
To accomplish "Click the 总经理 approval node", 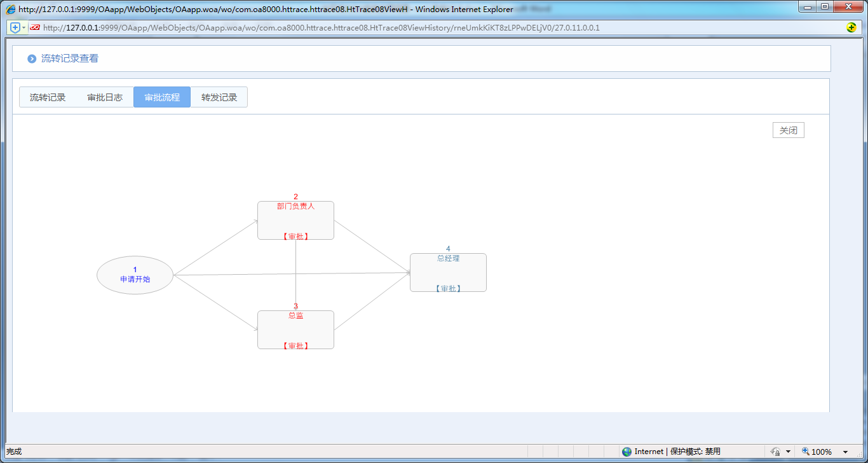I will (x=448, y=273).
